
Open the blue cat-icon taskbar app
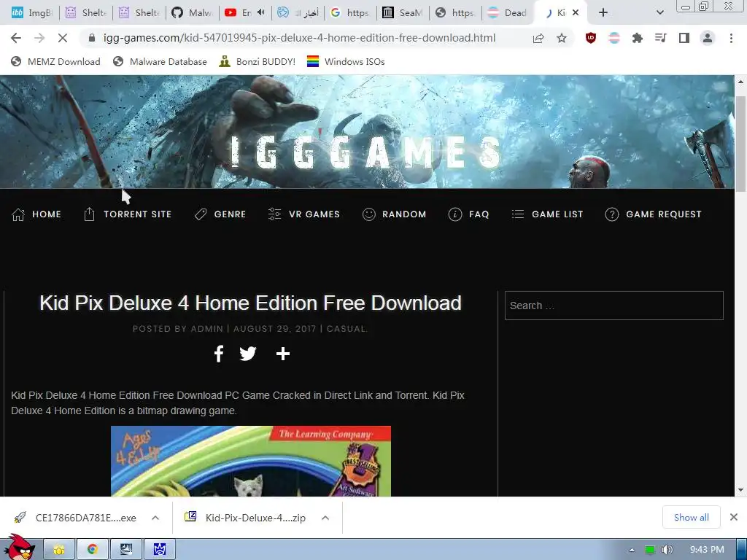(160, 550)
